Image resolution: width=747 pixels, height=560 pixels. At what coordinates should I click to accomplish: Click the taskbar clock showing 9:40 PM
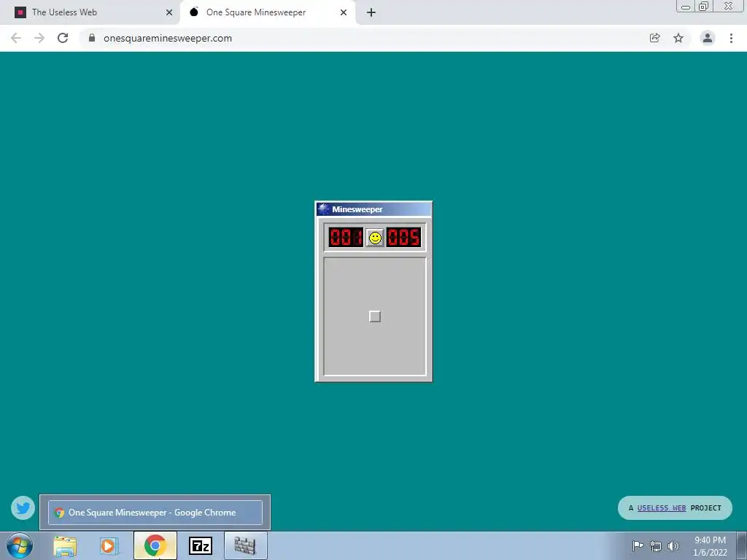point(710,546)
